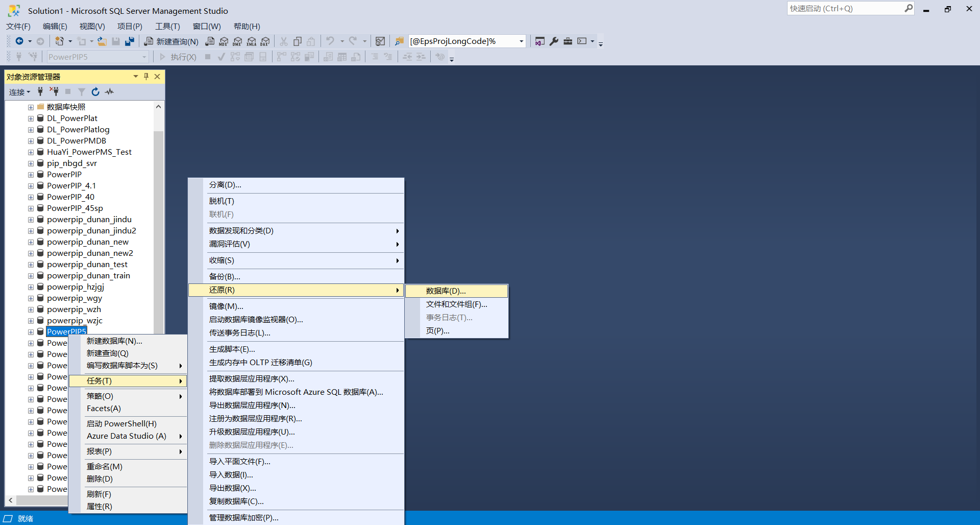
Task: Click the Object Explorer refresh icon
Action: [x=95, y=91]
